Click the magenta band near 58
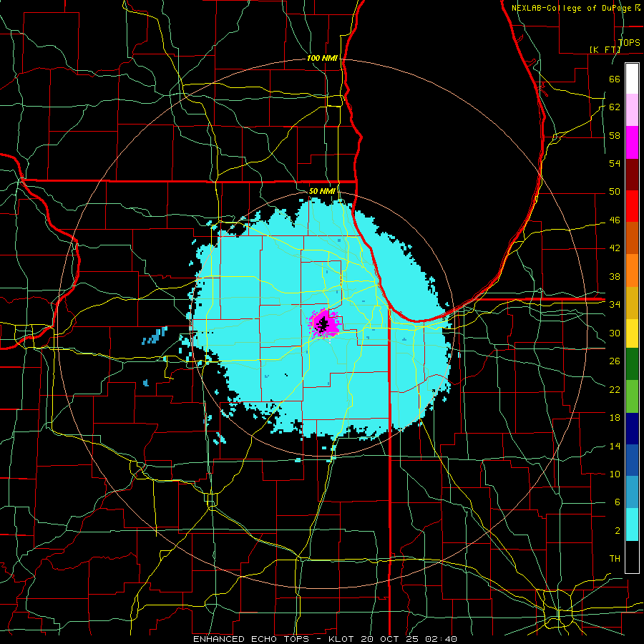This screenshot has width=644, height=644. 632,142
